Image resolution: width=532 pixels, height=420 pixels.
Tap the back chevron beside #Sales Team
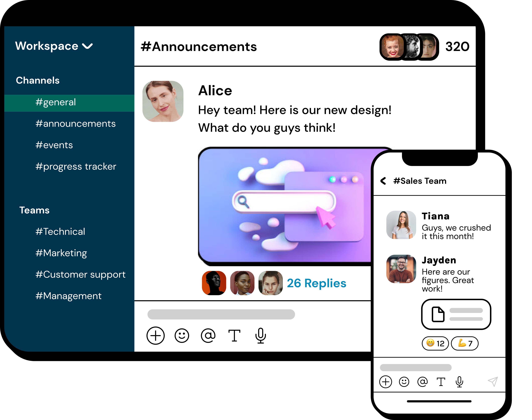383,181
